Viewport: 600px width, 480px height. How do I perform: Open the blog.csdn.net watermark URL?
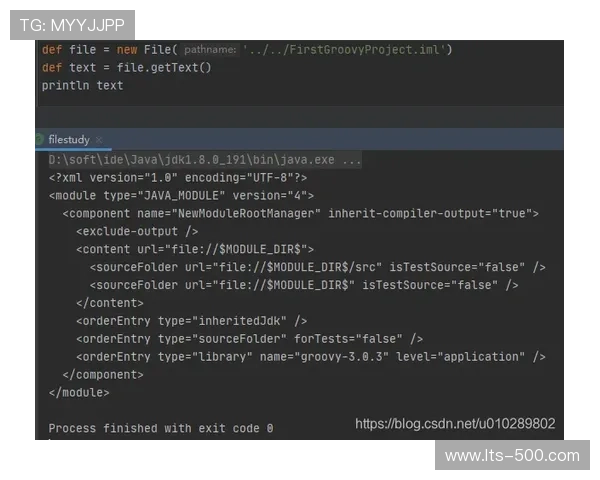tap(455, 424)
